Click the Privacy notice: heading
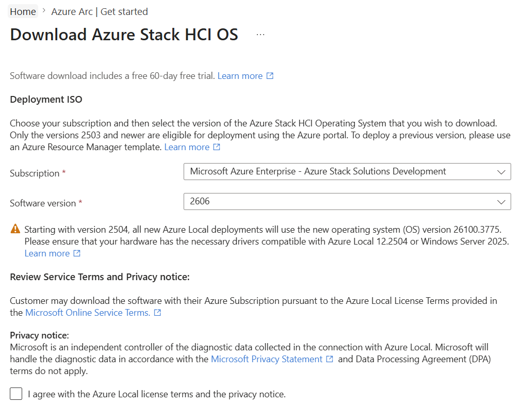 (x=39, y=335)
